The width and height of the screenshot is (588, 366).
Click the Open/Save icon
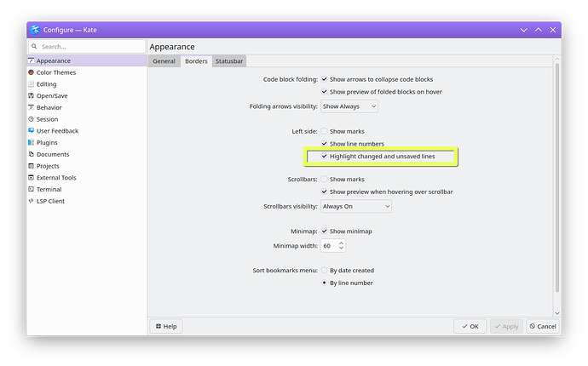click(x=32, y=95)
